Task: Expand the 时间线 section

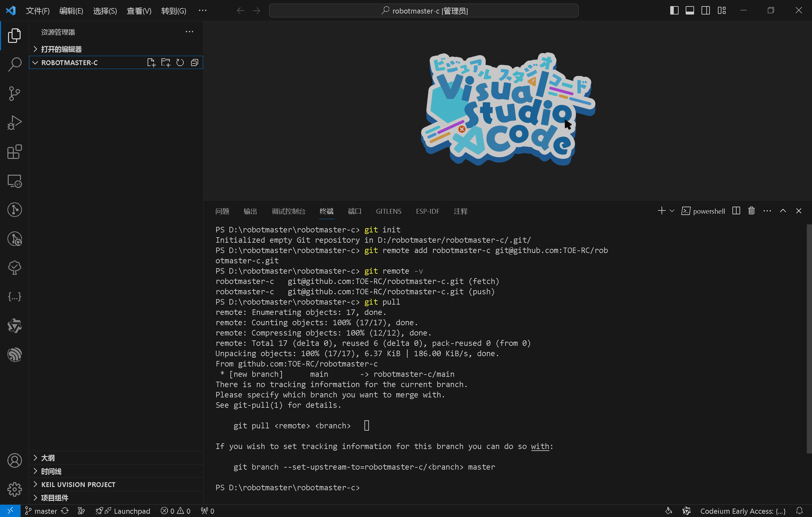Action: pyautogui.click(x=116, y=471)
